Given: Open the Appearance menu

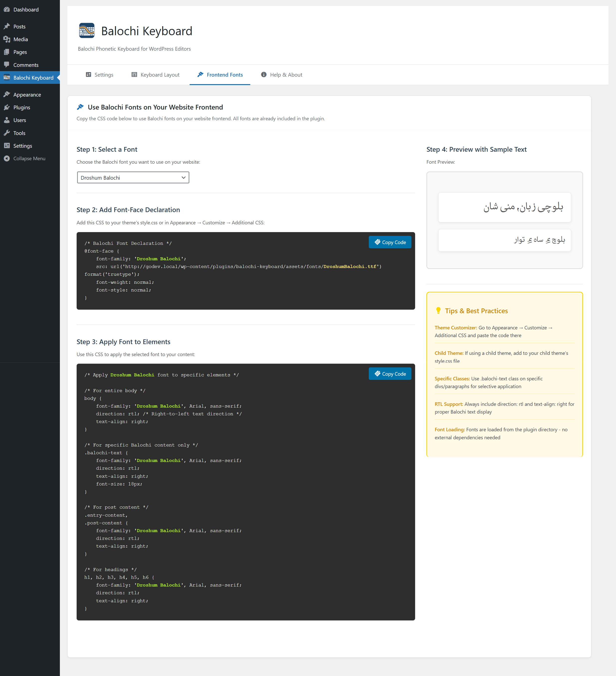Looking at the screenshot, I should [30, 95].
